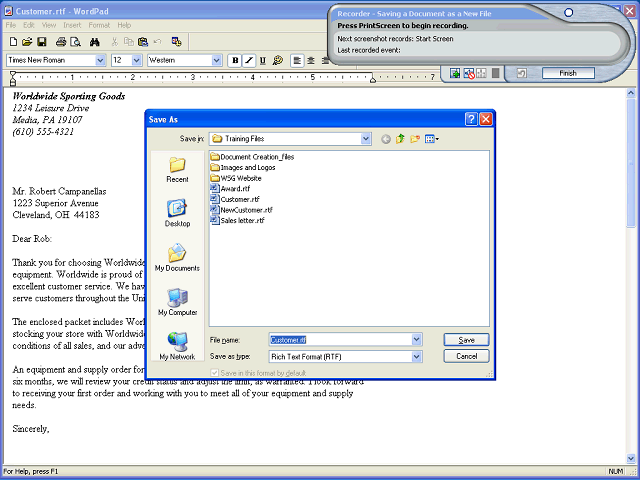
Task: Go to Desktop in places bar
Action: coord(177,213)
